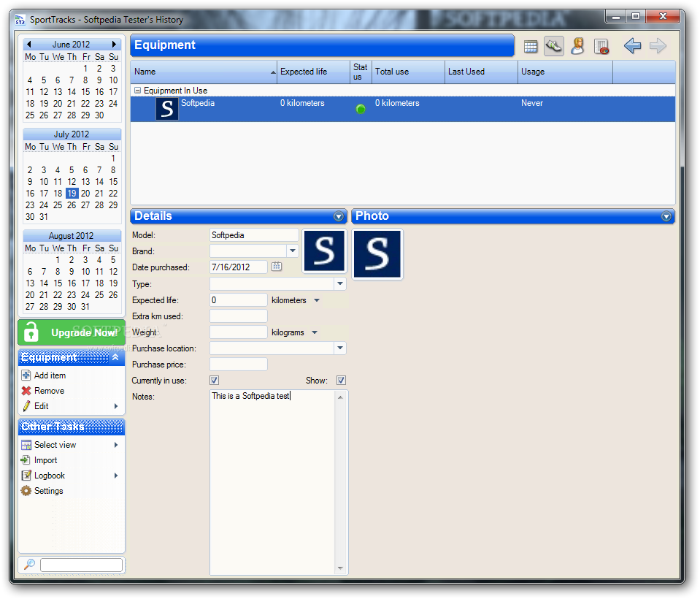700x599 pixels.
Task: Click the Model input field
Action: (254, 235)
